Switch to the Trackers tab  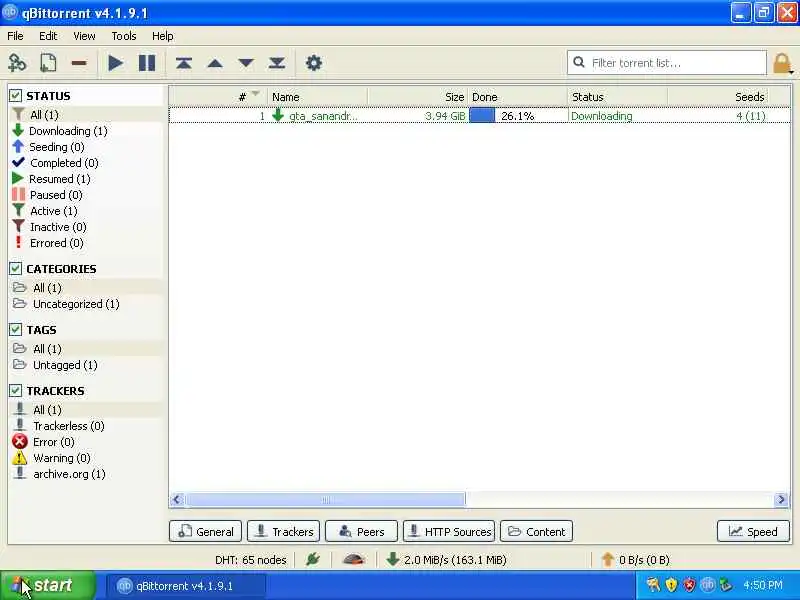tap(284, 532)
